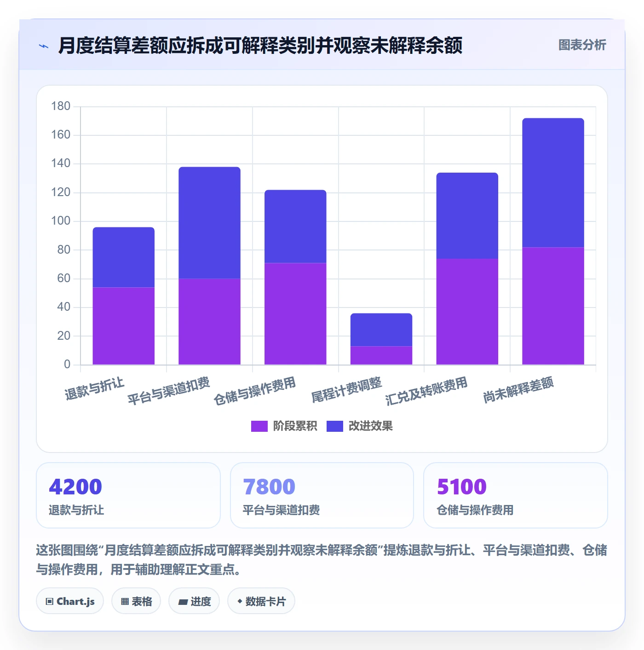Click the blue segment of the 尚未解释差额 bar
Image resolution: width=644 pixels, height=650 pixels.
pyautogui.click(x=553, y=183)
